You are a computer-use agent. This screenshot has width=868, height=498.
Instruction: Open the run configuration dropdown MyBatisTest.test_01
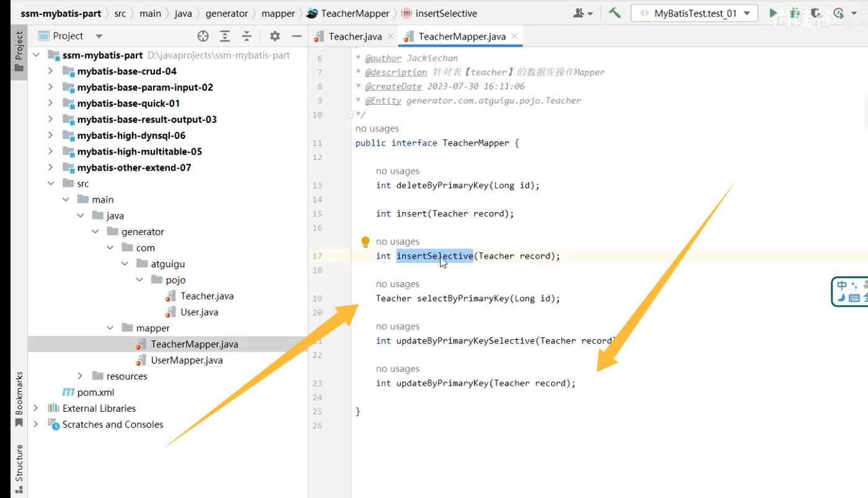coord(694,13)
